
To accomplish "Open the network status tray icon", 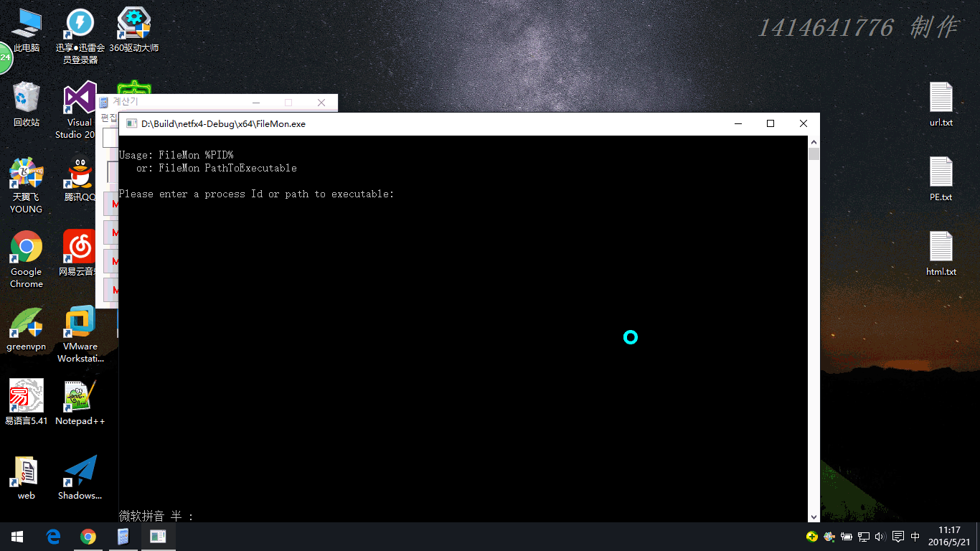I will click(x=864, y=537).
